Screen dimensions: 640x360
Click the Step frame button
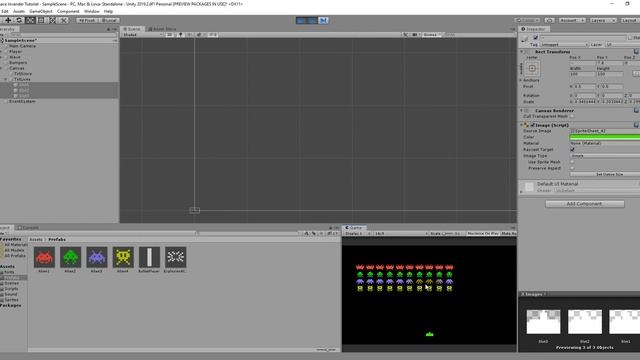point(323,20)
